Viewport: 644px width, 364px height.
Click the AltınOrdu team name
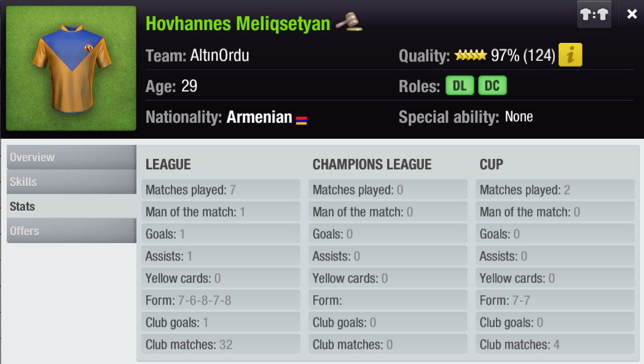point(219,56)
